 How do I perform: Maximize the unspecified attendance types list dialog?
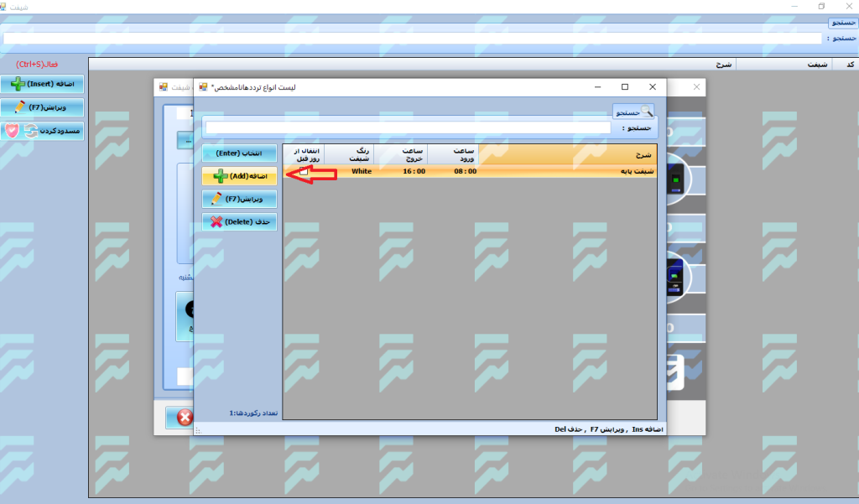click(x=624, y=86)
